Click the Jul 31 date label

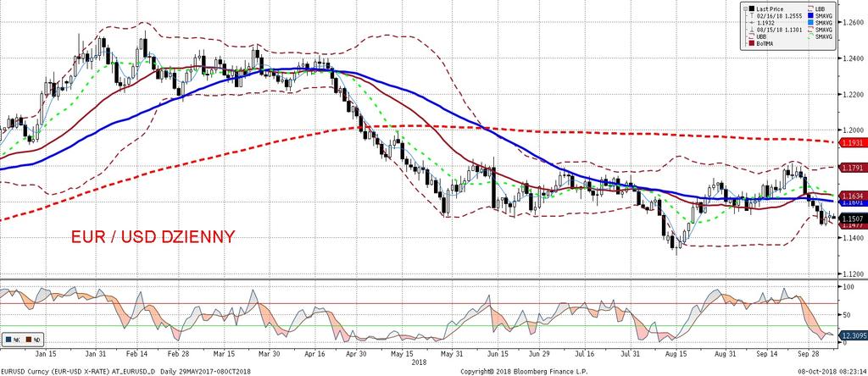(x=631, y=353)
